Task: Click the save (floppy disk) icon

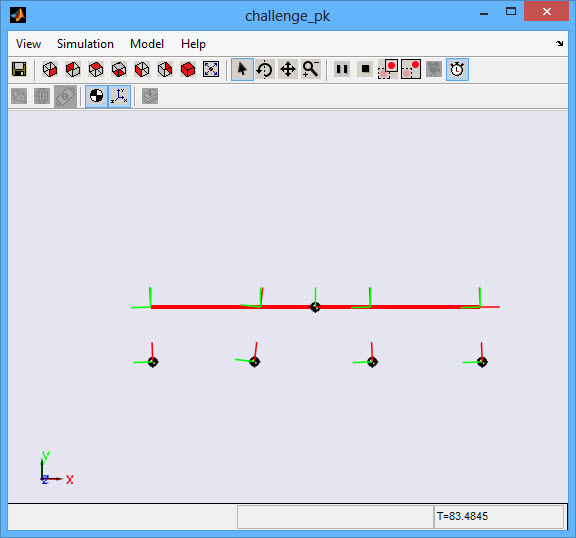Action: click(x=19, y=69)
